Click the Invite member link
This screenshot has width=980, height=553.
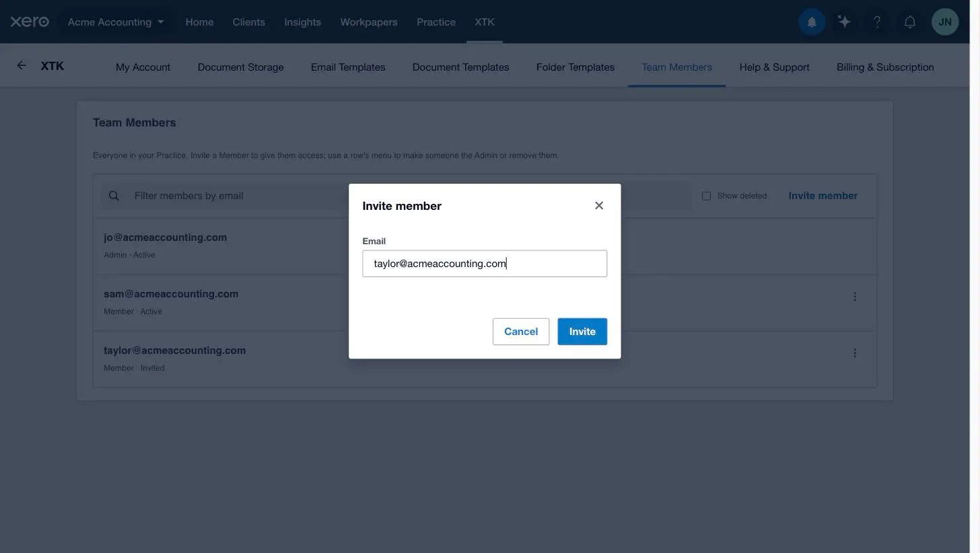[823, 196]
